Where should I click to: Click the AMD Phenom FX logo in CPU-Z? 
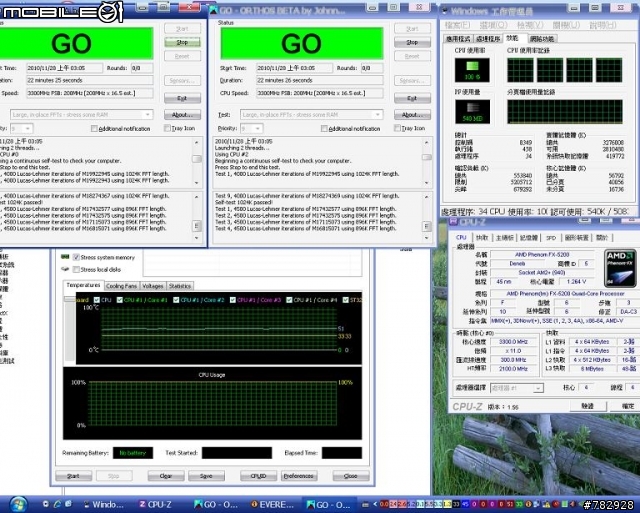[619, 268]
